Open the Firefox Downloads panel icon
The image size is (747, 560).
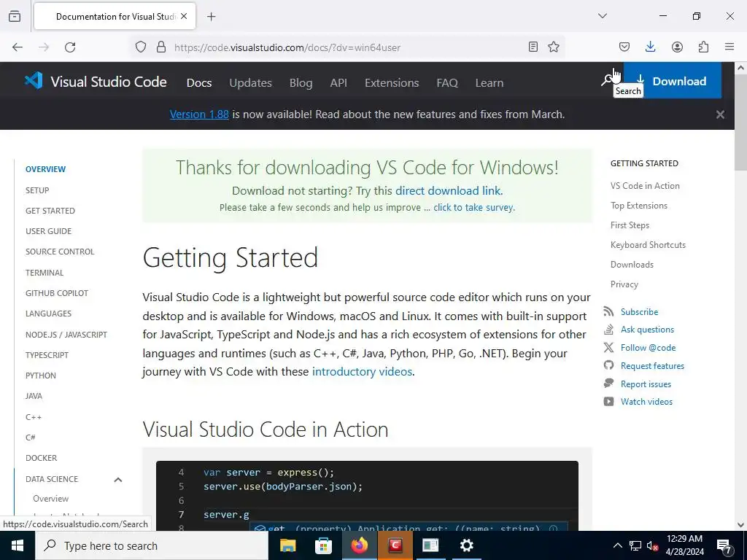tap(650, 47)
